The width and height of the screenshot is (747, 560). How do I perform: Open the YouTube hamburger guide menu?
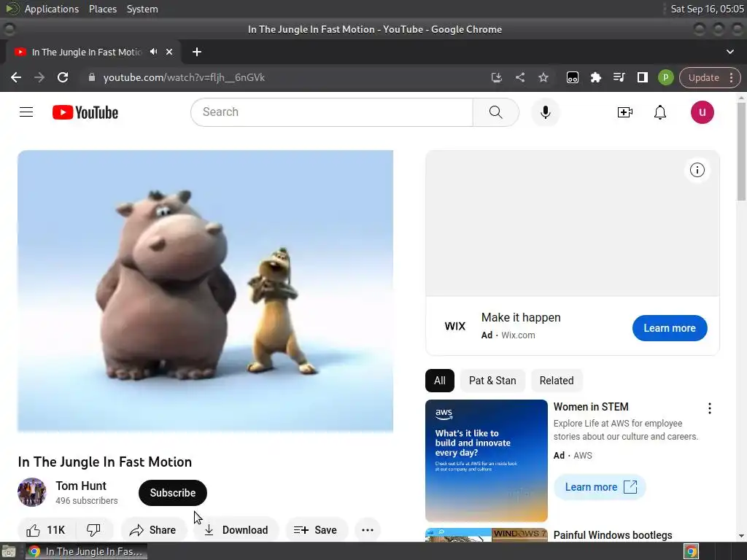coord(26,112)
